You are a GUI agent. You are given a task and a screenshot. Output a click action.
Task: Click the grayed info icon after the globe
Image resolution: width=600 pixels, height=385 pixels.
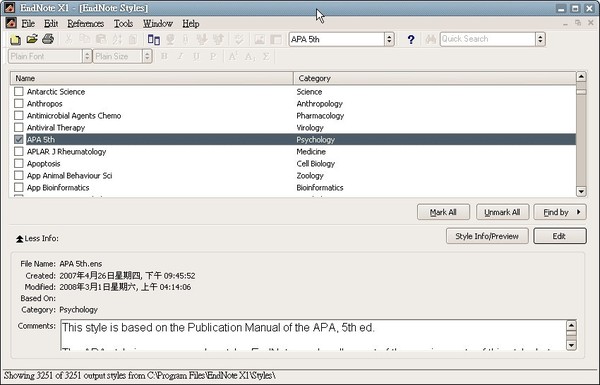click(x=186, y=39)
